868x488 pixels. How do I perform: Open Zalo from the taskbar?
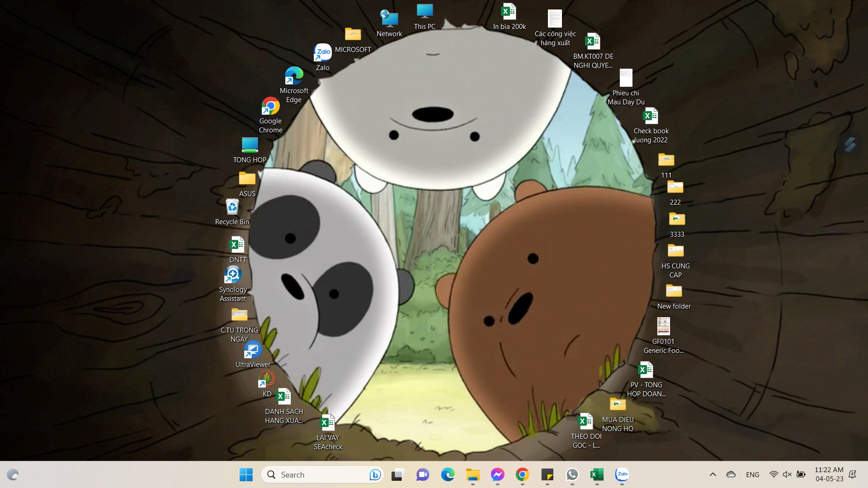(622, 474)
